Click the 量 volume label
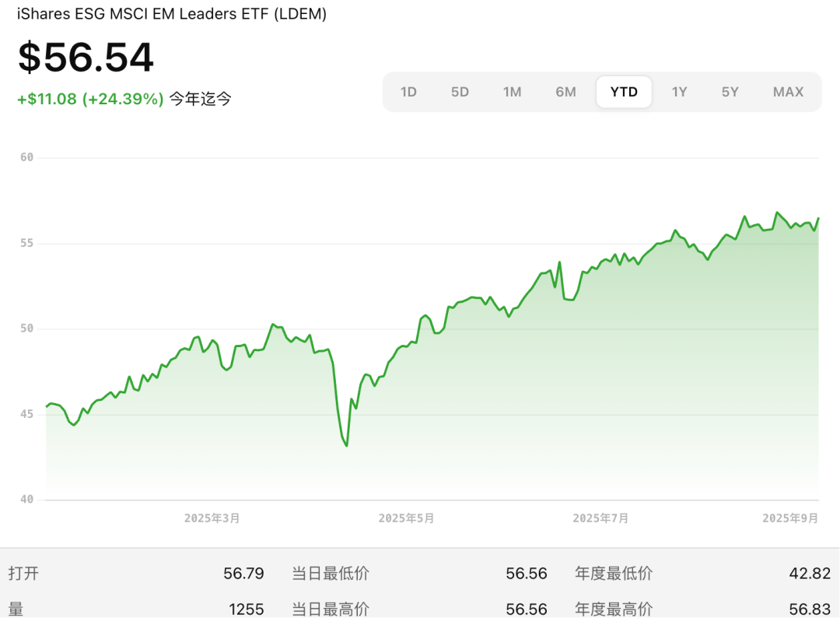840x618 pixels. coord(16,609)
